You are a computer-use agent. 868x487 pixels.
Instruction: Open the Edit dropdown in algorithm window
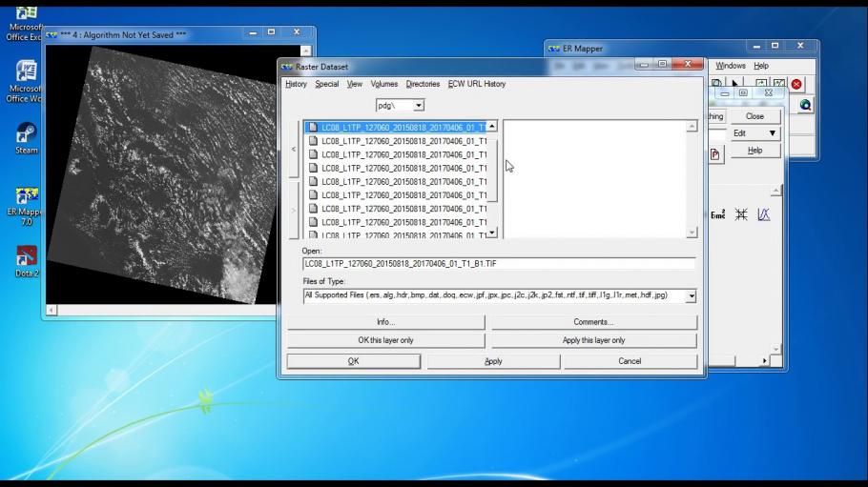(755, 133)
